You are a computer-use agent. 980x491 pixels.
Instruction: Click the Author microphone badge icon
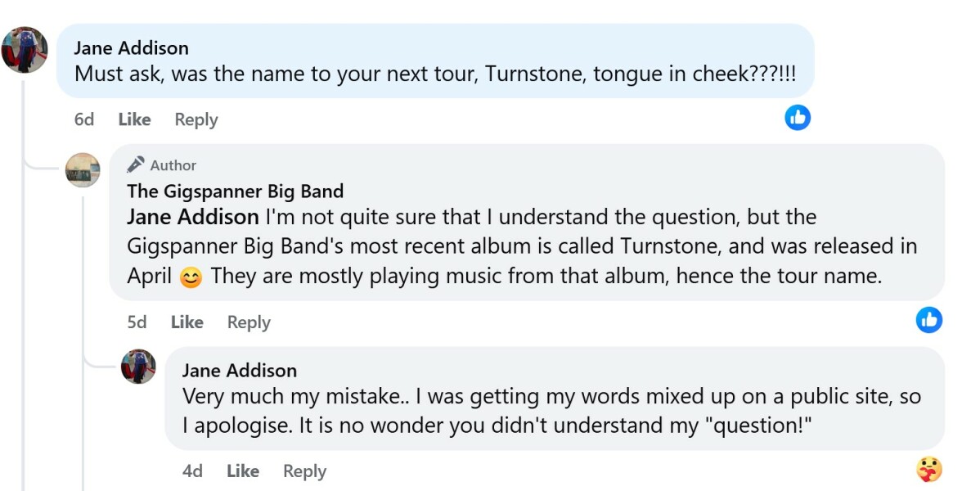tap(136, 164)
